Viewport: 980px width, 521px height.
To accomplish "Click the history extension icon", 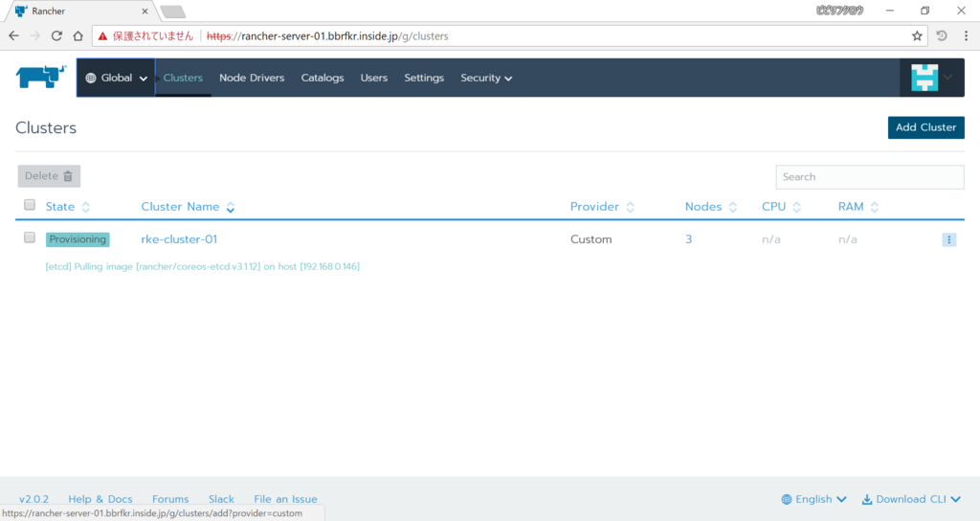I will pos(942,36).
